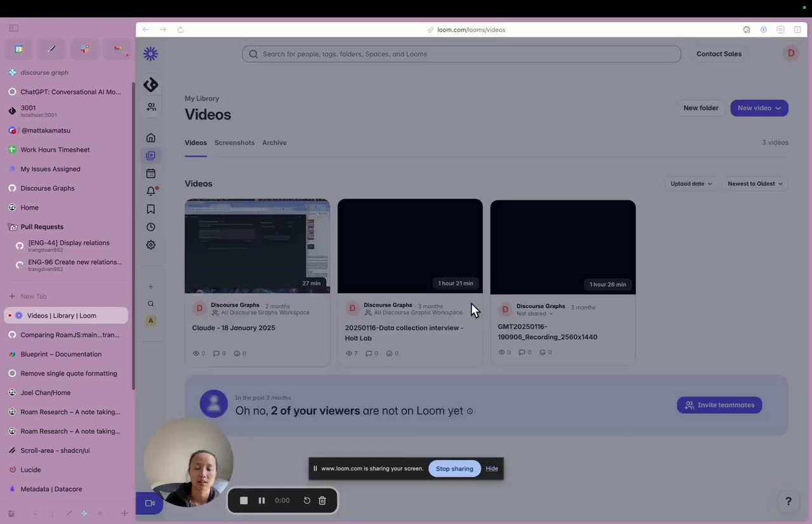Expand the New video dropdown
Viewport: 812px width, 524px height.
click(759, 108)
